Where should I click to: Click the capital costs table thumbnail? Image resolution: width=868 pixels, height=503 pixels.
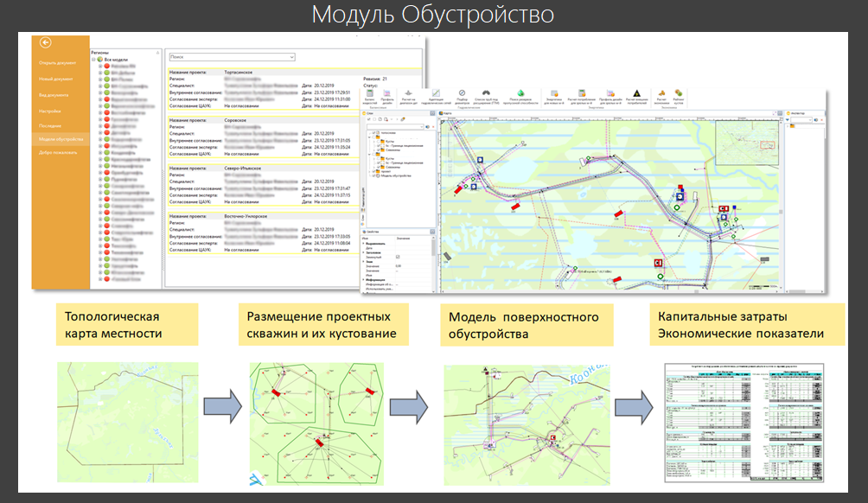744,423
